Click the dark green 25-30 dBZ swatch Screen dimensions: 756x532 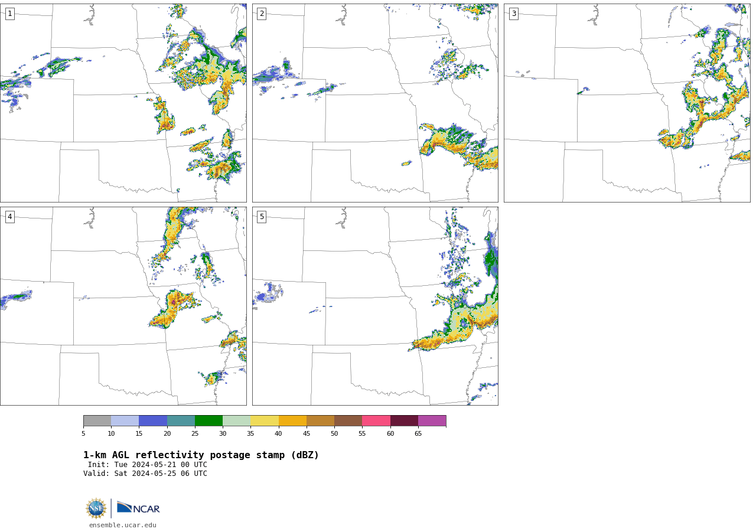tap(208, 421)
